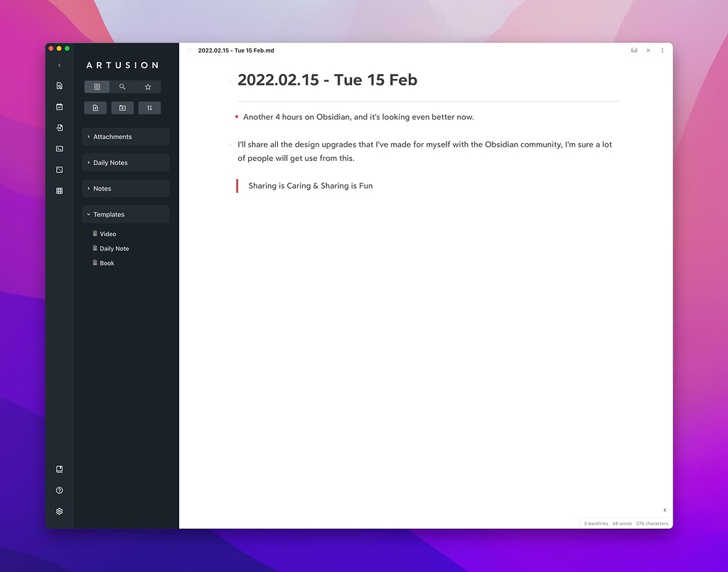Open the command palette ribbon icon
Viewport: 728px width, 572px height.
(x=60, y=149)
